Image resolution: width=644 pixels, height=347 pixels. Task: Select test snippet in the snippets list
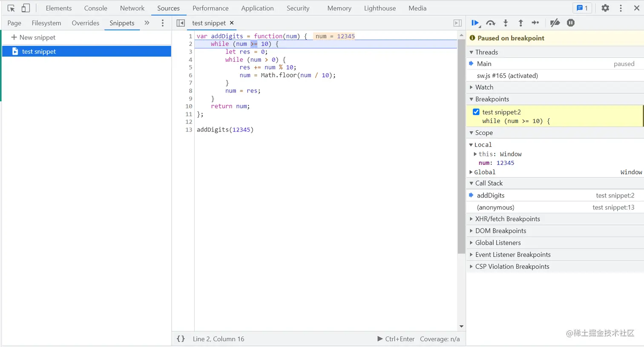[86, 52]
